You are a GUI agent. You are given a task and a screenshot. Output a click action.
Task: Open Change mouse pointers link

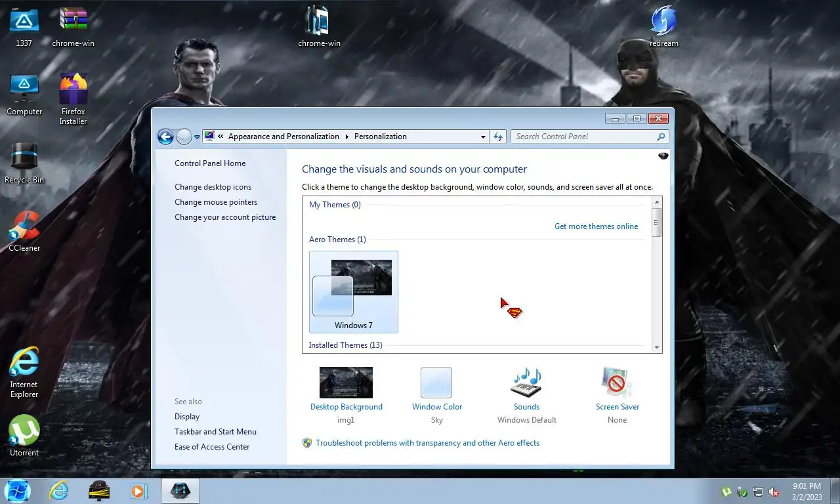(216, 202)
